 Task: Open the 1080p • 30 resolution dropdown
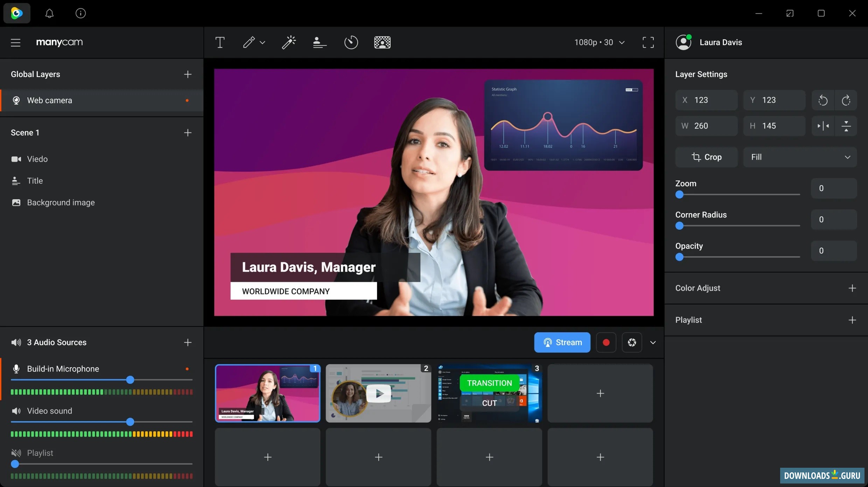599,42
